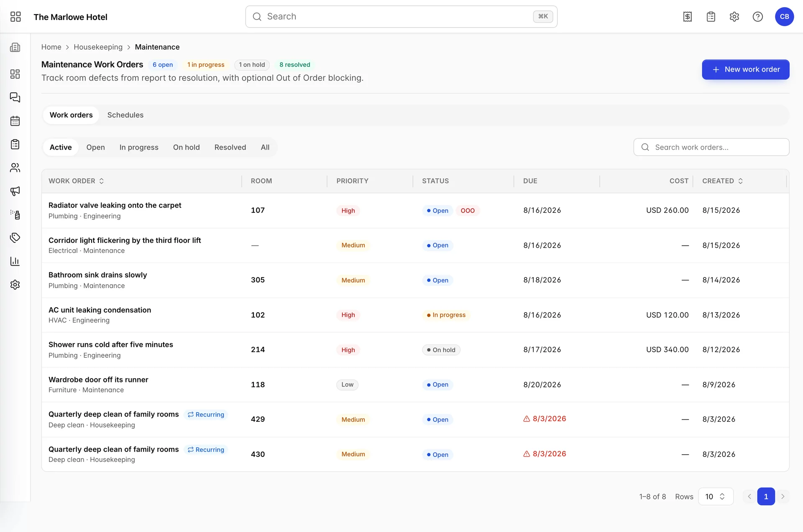Click the 1 on hold summary badge
Screen dimensions: 803x532
pos(252,65)
